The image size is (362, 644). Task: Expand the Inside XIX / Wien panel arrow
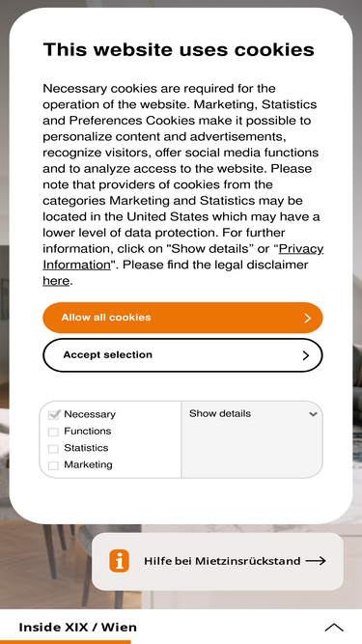[334, 628]
